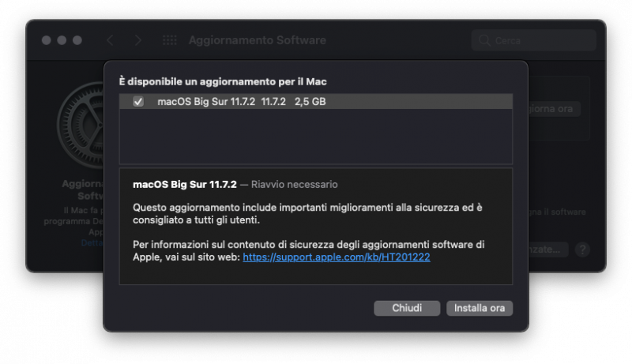
Task: Open the show-all preferences grid icon
Action: [x=169, y=40]
